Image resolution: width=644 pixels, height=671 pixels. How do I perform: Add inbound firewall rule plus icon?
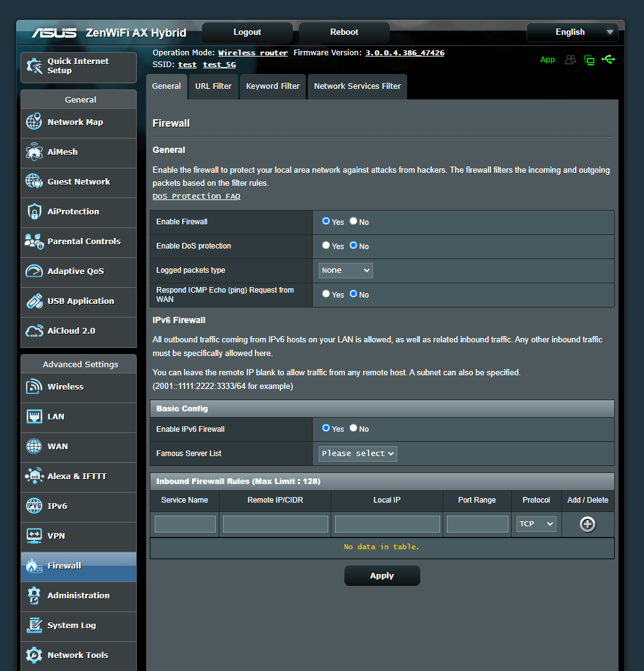point(587,524)
